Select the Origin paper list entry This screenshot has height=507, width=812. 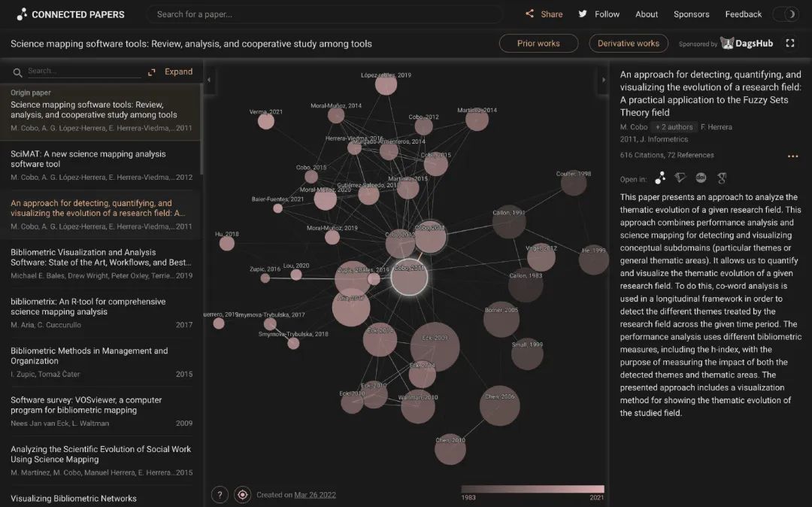click(101, 111)
